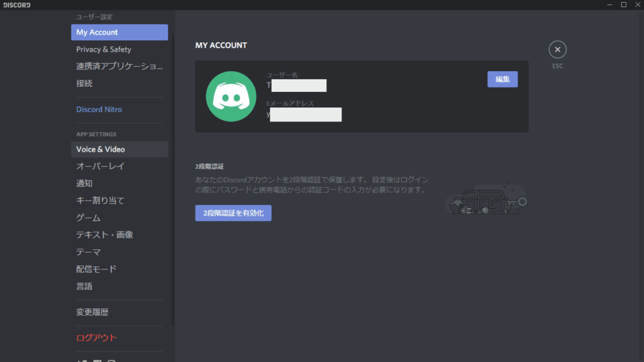Click the 編集 edit button
Screen dimensions: 644x362
coord(502,79)
